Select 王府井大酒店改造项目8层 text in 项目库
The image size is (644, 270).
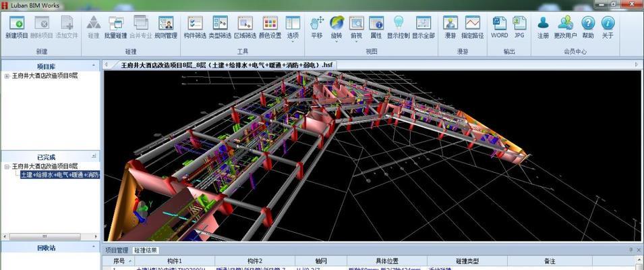point(45,76)
